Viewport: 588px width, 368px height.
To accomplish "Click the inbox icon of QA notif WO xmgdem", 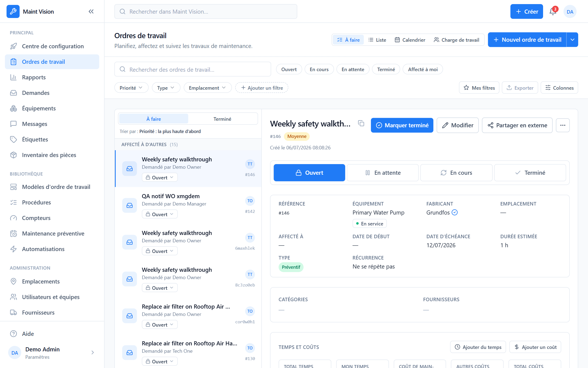I will (x=130, y=205).
